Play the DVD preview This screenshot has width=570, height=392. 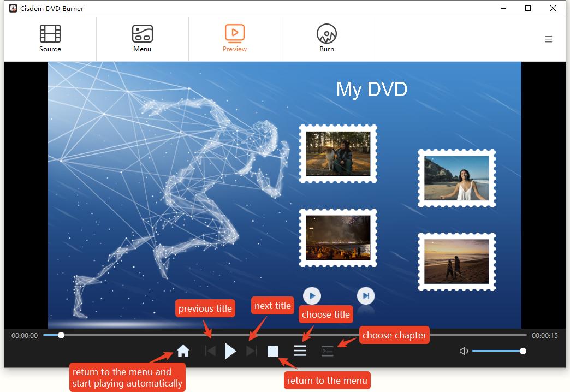click(x=230, y=351)
